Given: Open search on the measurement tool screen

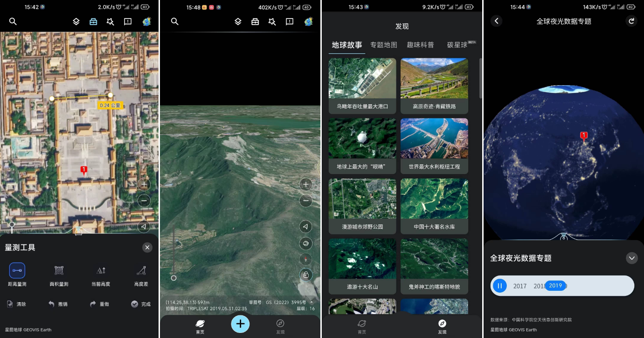Looking at the screenshot, I should tap(13, 21).
